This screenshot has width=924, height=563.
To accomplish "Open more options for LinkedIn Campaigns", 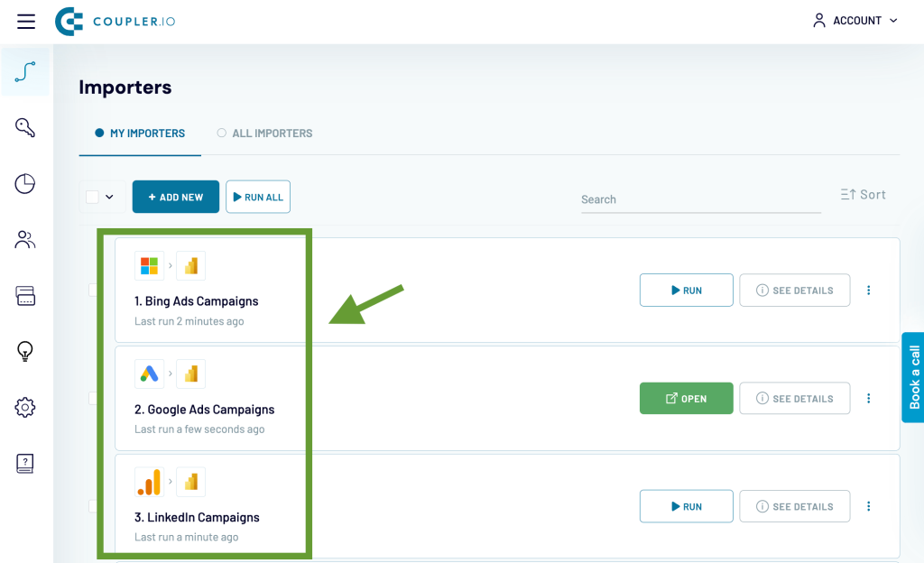I will pyautogui.click(x=869, y=506).
